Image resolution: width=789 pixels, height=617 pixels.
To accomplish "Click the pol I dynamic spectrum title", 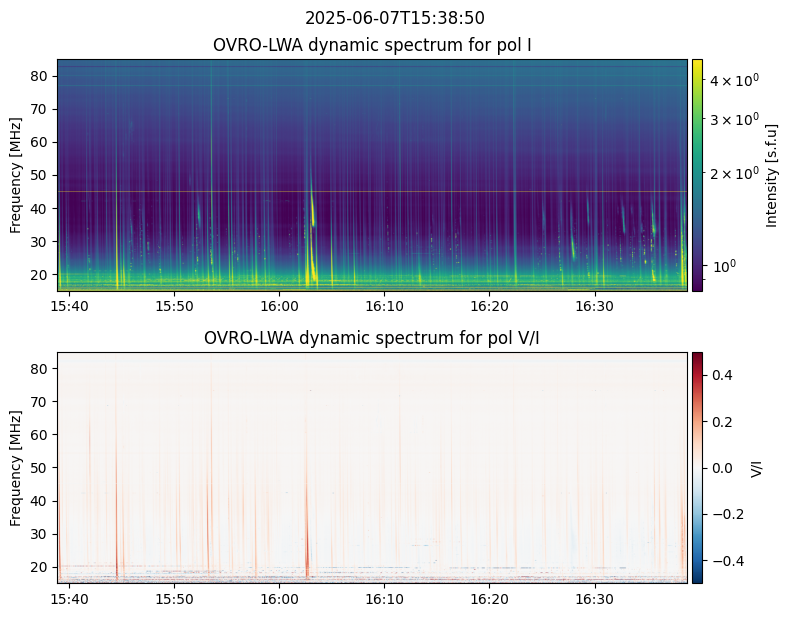I will pos(372,45).
